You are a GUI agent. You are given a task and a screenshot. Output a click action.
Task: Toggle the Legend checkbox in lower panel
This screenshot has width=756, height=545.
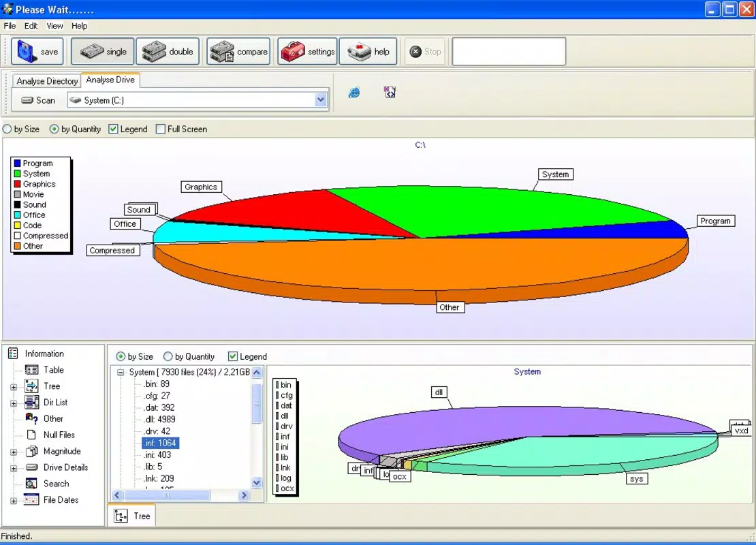[x=232, y=356]
